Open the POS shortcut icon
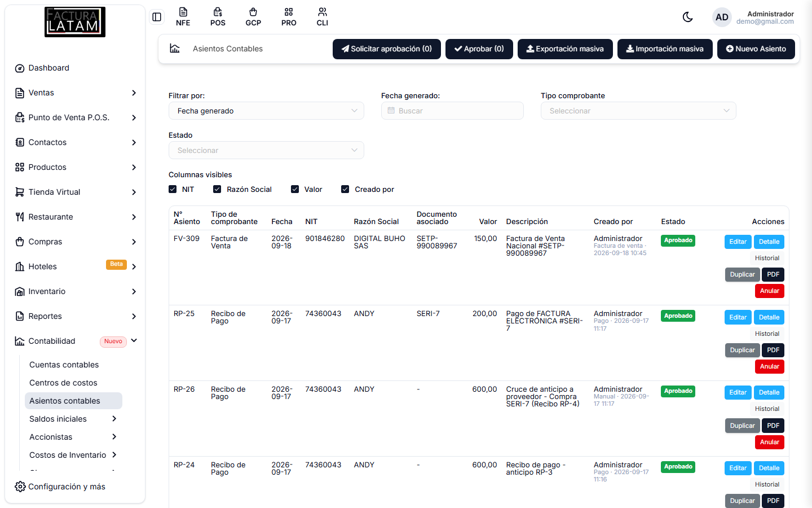The image size is (812, 508). [x=218, y=17]
